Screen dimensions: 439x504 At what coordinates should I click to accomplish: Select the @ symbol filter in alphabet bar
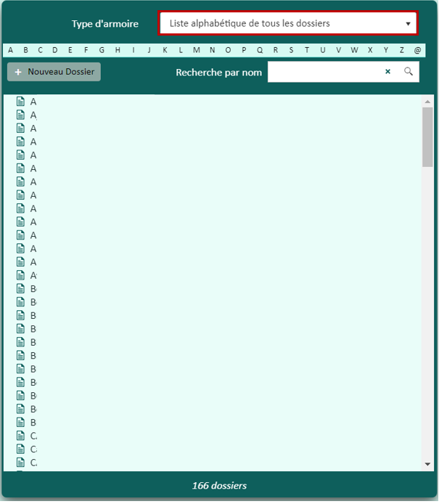417,50
